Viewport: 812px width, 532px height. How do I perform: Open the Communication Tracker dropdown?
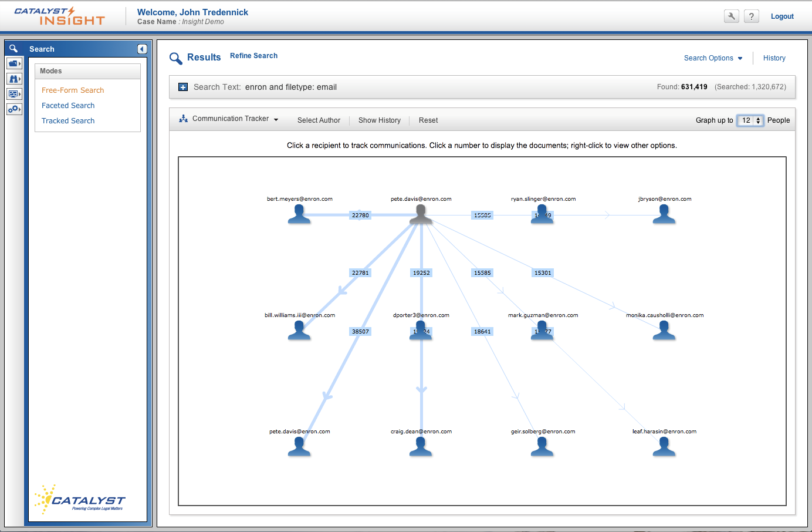(x=235, y=119)
